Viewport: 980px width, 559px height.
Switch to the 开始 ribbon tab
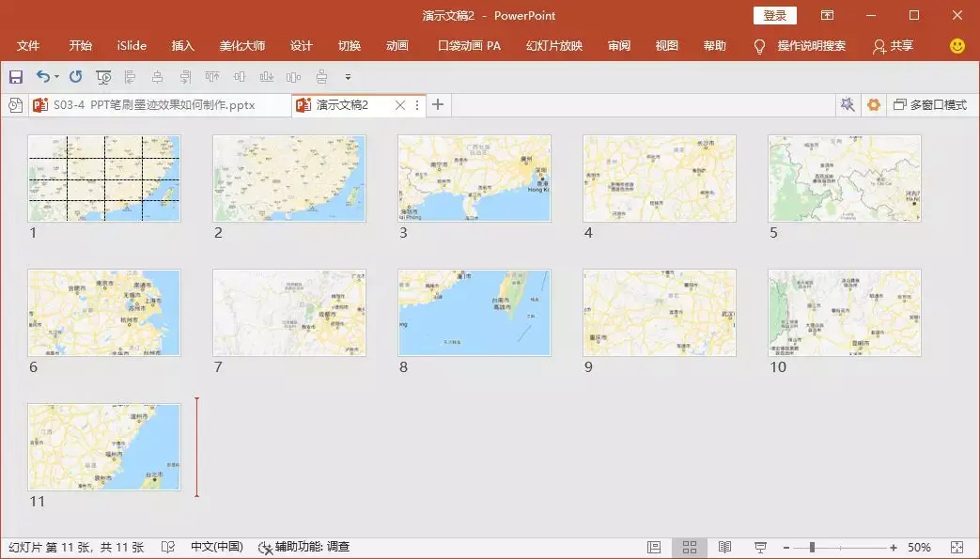coord(81,46)
